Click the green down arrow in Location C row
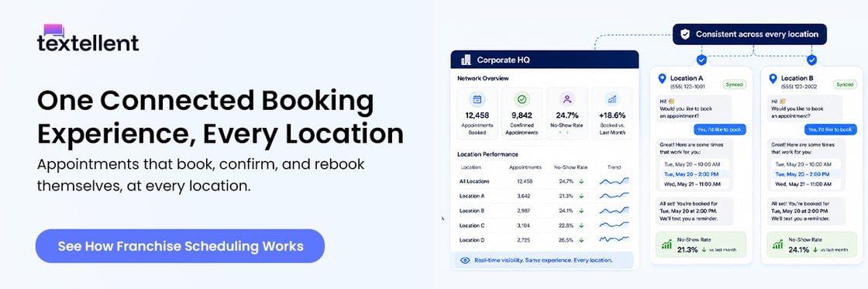The height and width of the screenshot is (289, 868). 582,225
